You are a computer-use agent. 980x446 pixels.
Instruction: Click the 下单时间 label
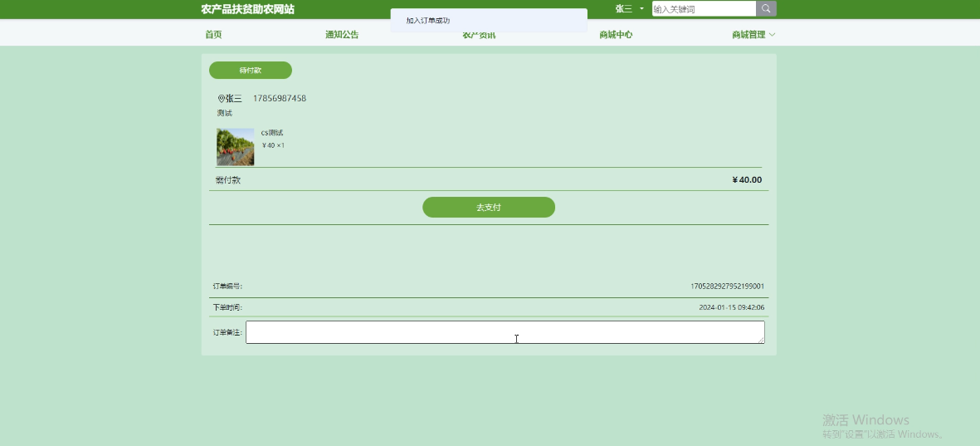227,308
